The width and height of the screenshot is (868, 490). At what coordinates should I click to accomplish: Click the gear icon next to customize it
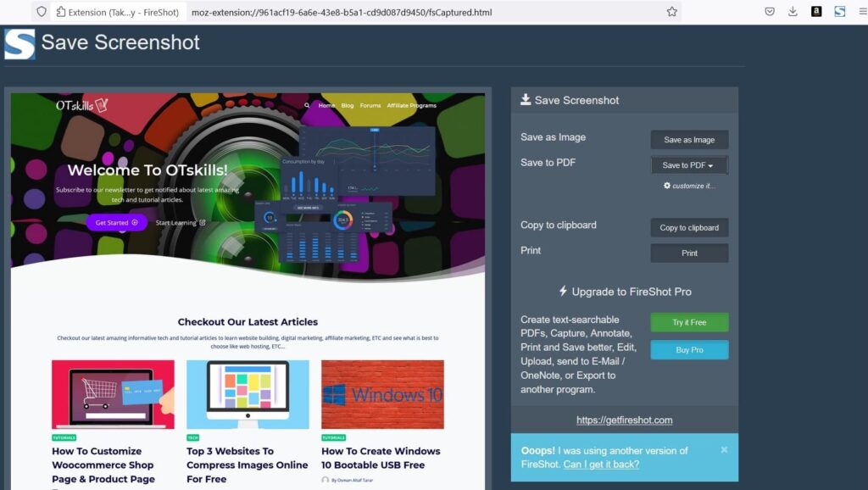pos(666,186)
